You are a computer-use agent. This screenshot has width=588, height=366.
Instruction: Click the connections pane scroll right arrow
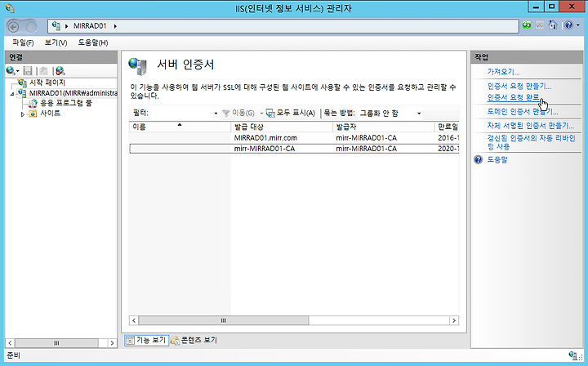coord(112,343)
